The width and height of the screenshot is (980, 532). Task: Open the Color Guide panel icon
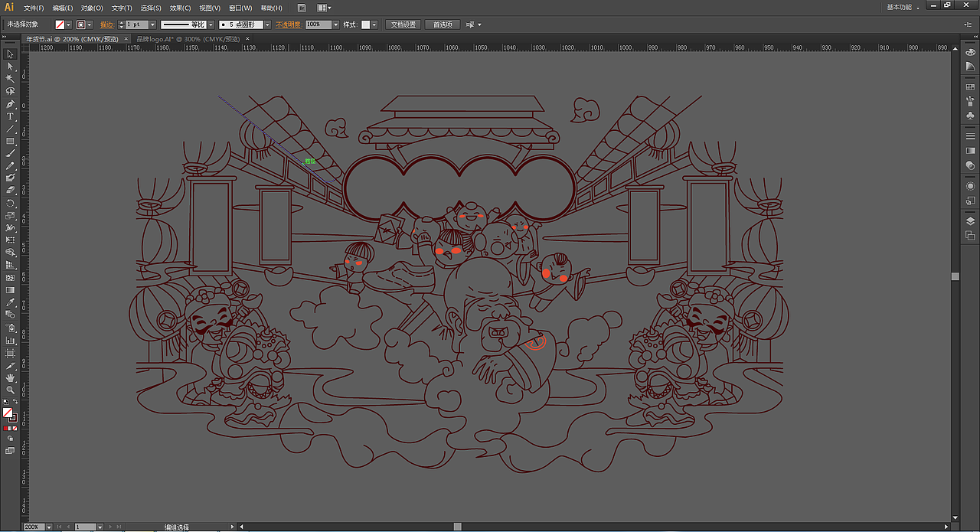click(971, 67)
